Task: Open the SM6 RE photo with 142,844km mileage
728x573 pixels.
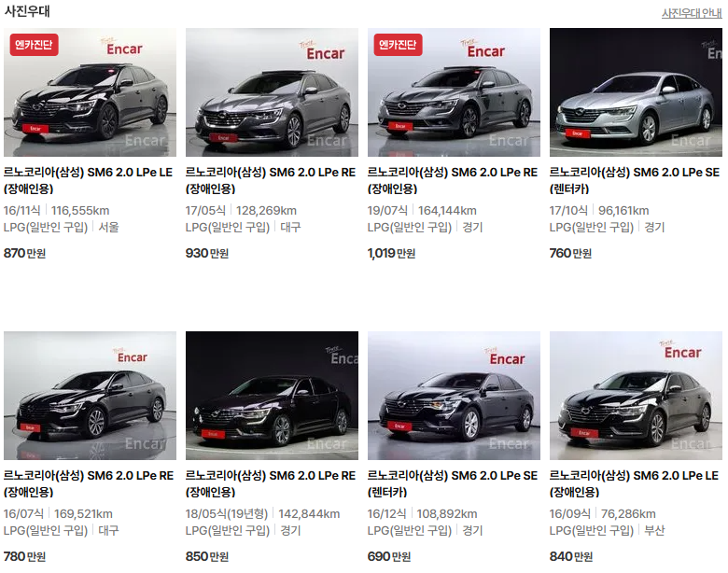Action: [x=273, y=395]
